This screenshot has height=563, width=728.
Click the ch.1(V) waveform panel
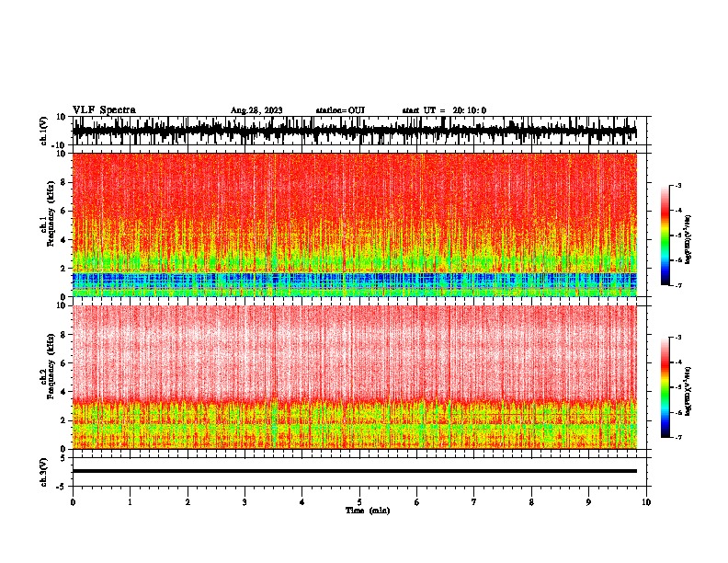click(x=361, y=131)
